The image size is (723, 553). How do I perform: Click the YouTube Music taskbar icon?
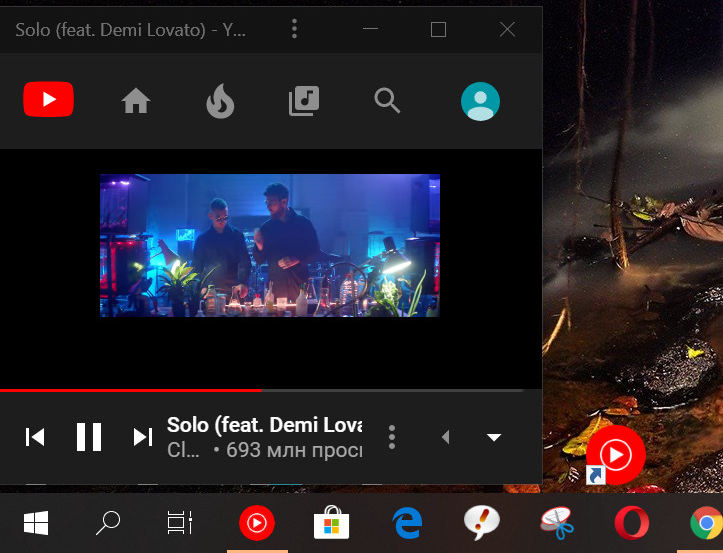257,523
